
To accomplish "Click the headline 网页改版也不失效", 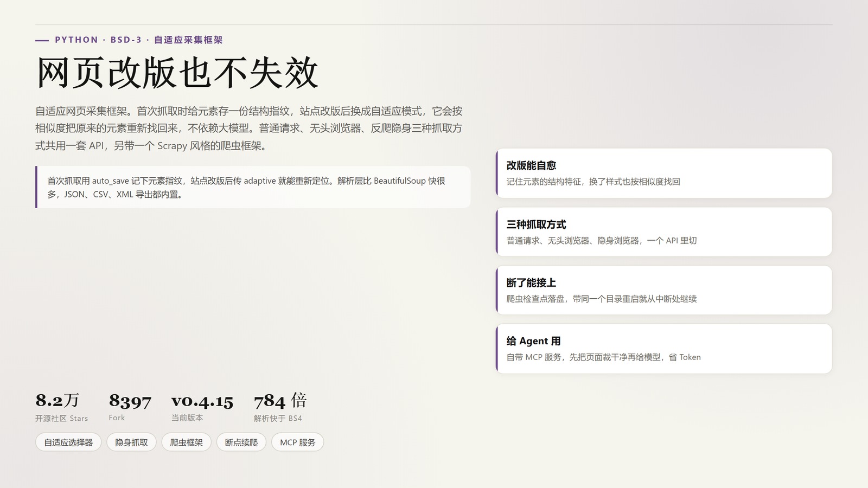I will (177, 73).
